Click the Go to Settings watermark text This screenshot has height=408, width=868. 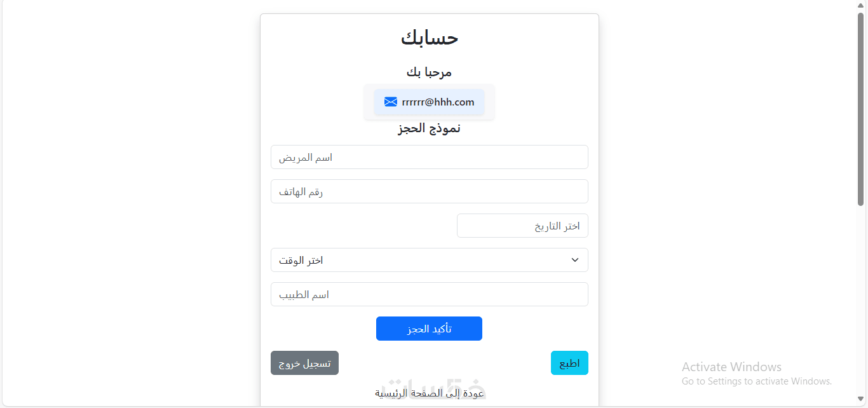(756, 381)
